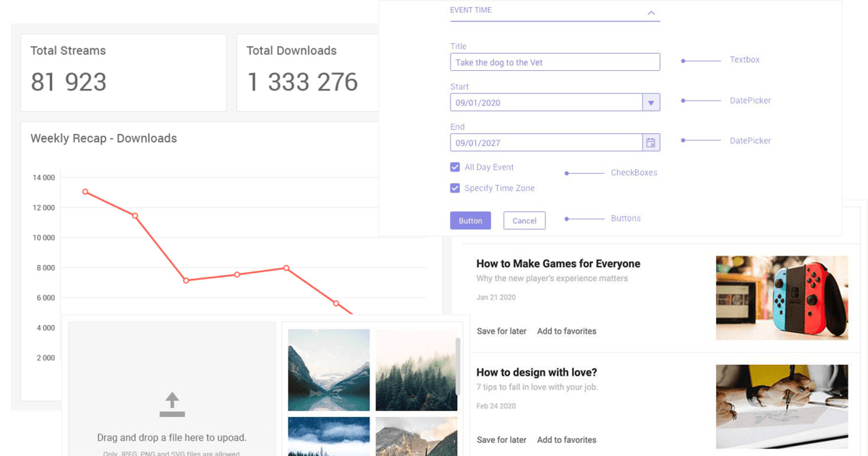This screenshot has width=868, height=456.
Task: Click the Cancel button
Action: click(x=524, y=221)
